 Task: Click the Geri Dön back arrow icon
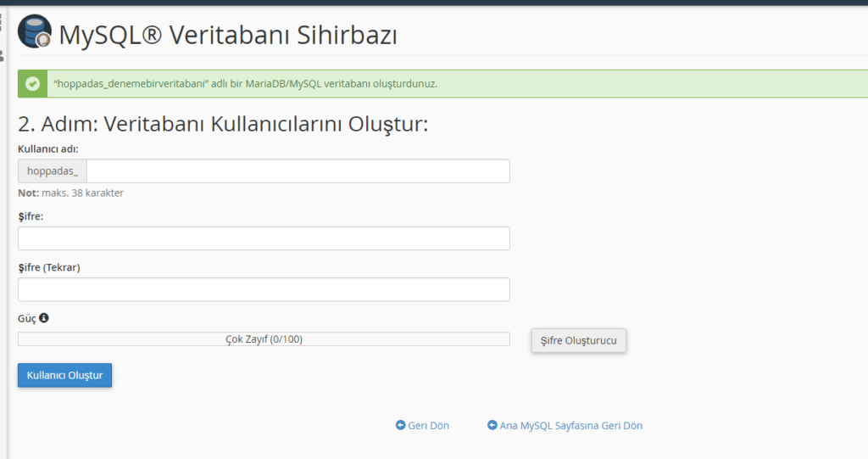tap(400, 425)
